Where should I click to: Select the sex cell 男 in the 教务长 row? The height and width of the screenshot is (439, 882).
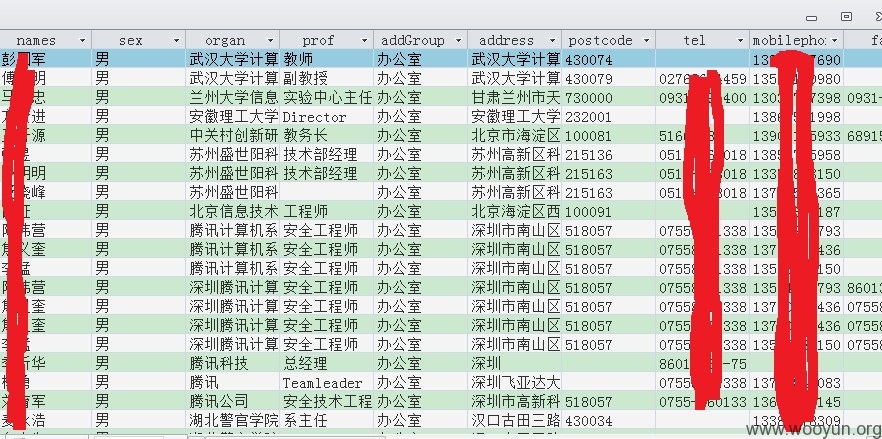tap(138, 135)
